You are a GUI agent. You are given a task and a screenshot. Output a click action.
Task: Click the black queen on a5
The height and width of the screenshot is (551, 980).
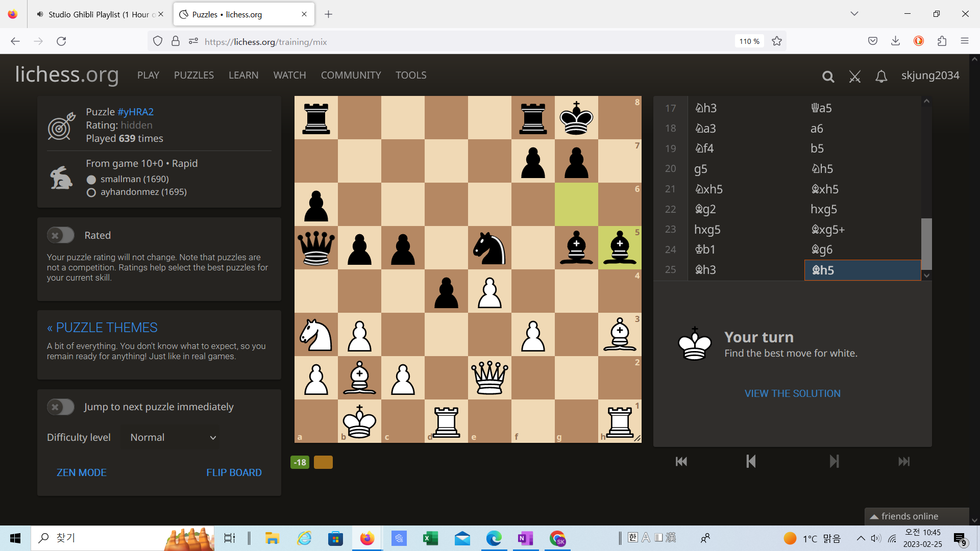(316, 248)
